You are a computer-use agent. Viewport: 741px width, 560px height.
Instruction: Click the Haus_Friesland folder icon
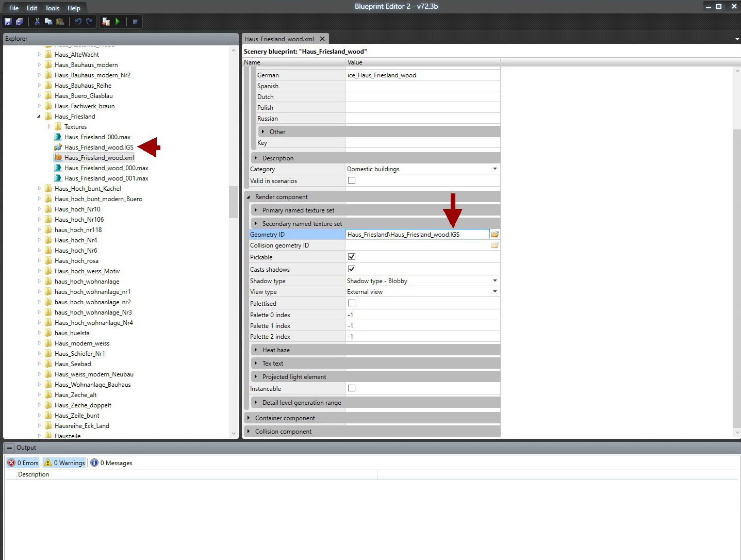[x=48, y=117]
